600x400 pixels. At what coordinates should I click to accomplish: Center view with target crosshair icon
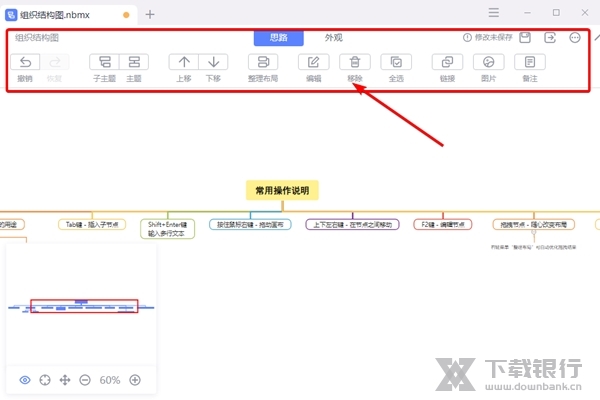click(x=45, y=380)
